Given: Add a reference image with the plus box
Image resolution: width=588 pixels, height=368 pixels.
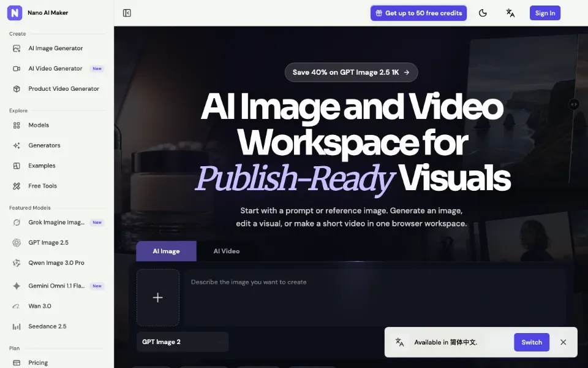Looking at the screenshot, I should (x=158, y=298).
